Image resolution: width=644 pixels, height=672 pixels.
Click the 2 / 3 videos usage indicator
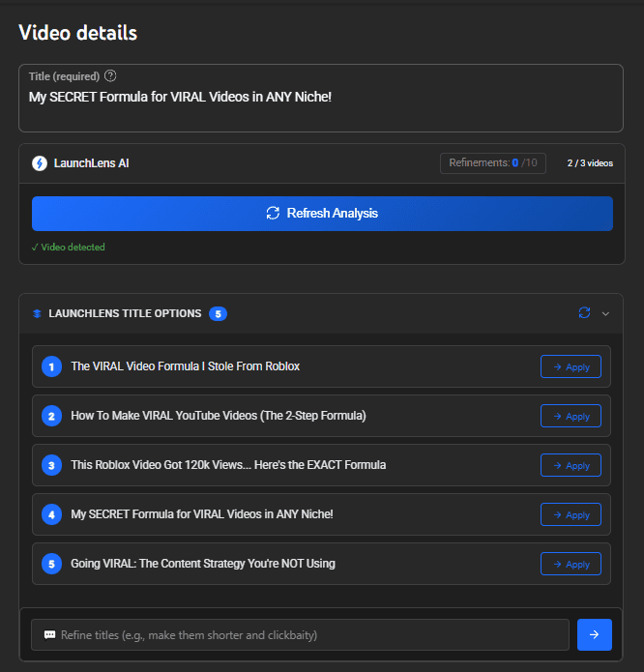coord(590,163)
